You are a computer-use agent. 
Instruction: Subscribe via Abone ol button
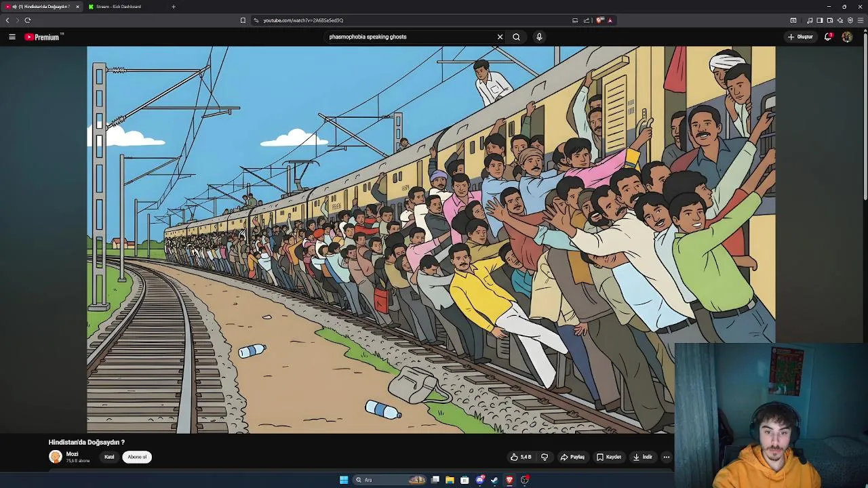pos(137,457)
